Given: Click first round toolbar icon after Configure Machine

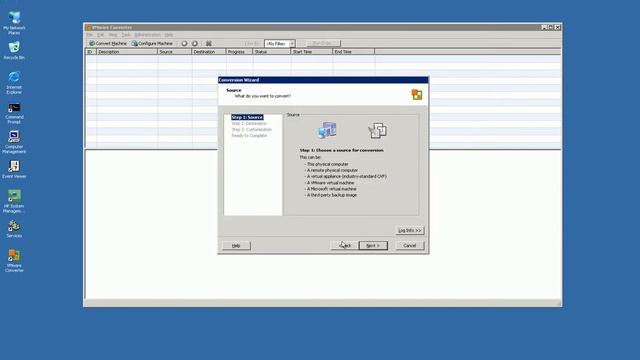Looking at the screenshot, I should click(184, 43).
